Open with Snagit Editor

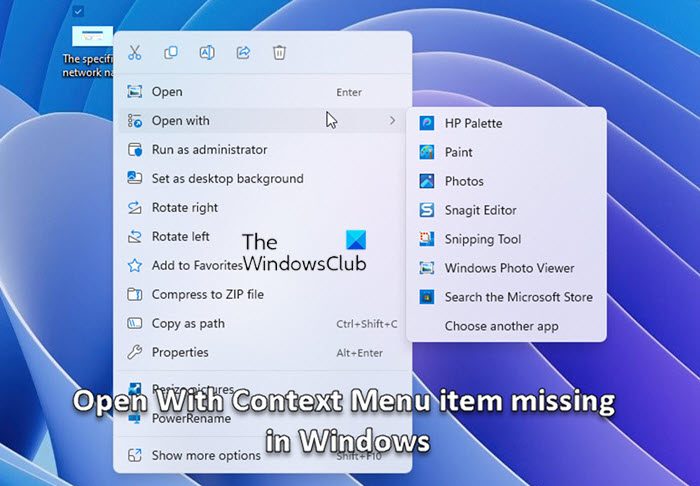[506, 210]
